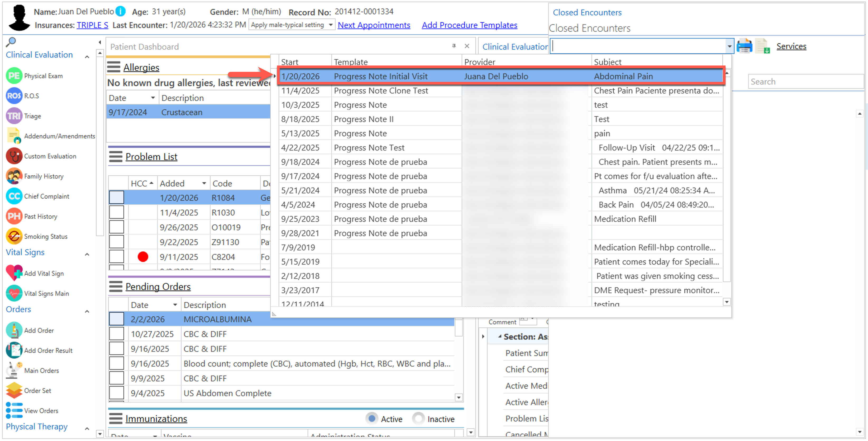Collapse the Vital Signs sidebar section
This screenshot has width=868, height=441.
point(87,255)
